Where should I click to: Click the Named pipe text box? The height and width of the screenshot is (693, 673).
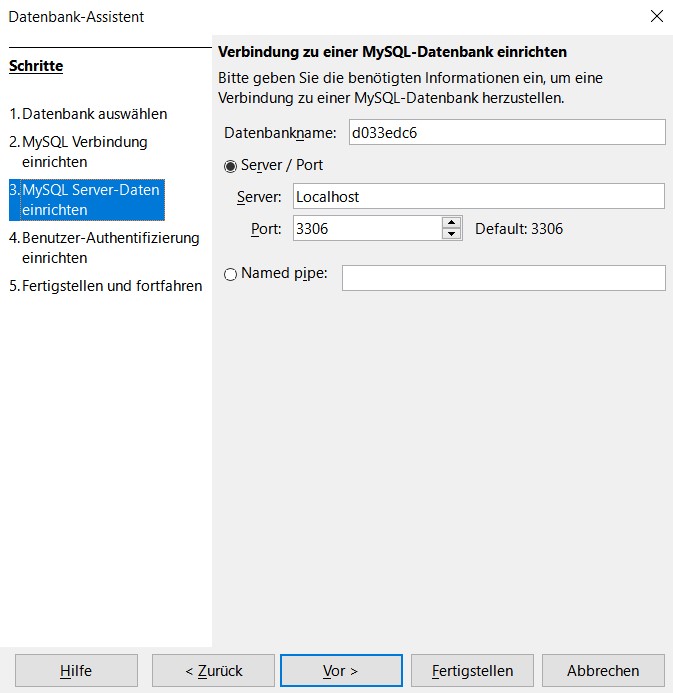(503, 278)
